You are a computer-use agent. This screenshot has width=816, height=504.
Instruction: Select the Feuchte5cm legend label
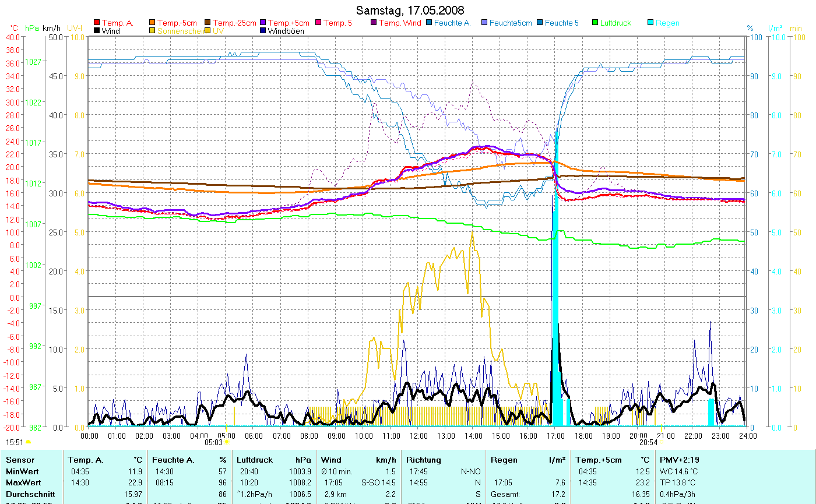511,23
